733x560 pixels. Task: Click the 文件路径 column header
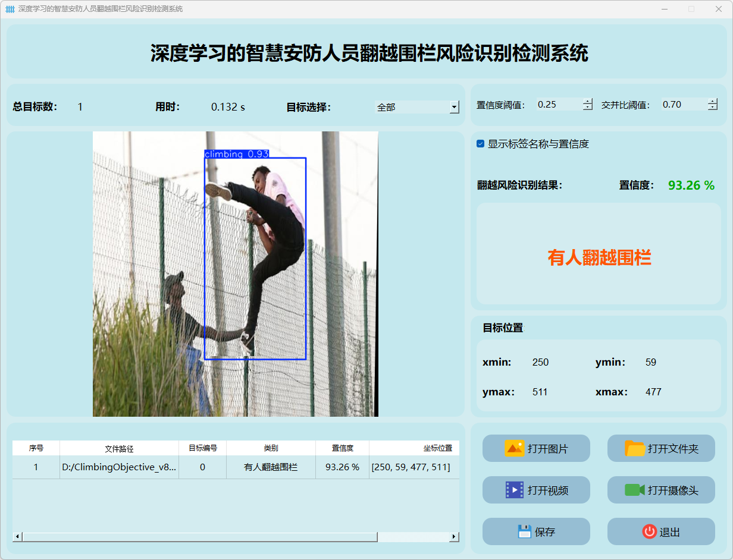click(120, 448)
